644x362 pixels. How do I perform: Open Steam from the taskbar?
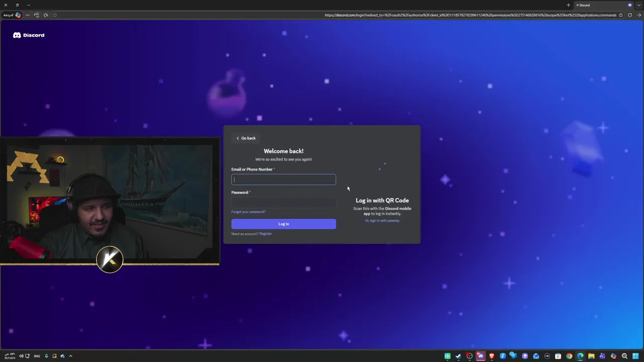[x=458, y=356]
